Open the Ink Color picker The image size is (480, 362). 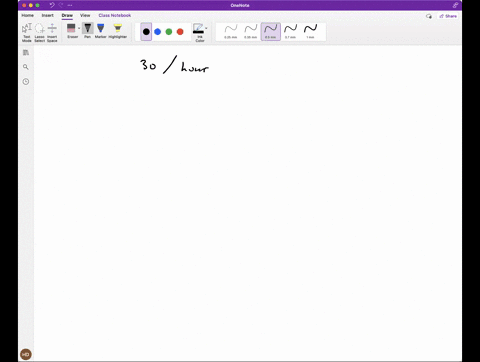[199, 33]
